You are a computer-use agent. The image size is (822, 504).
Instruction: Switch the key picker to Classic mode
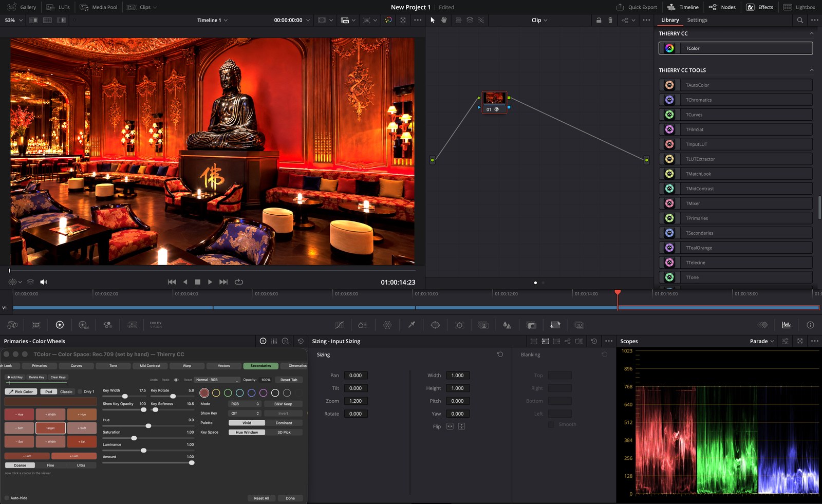click(66, 391)
